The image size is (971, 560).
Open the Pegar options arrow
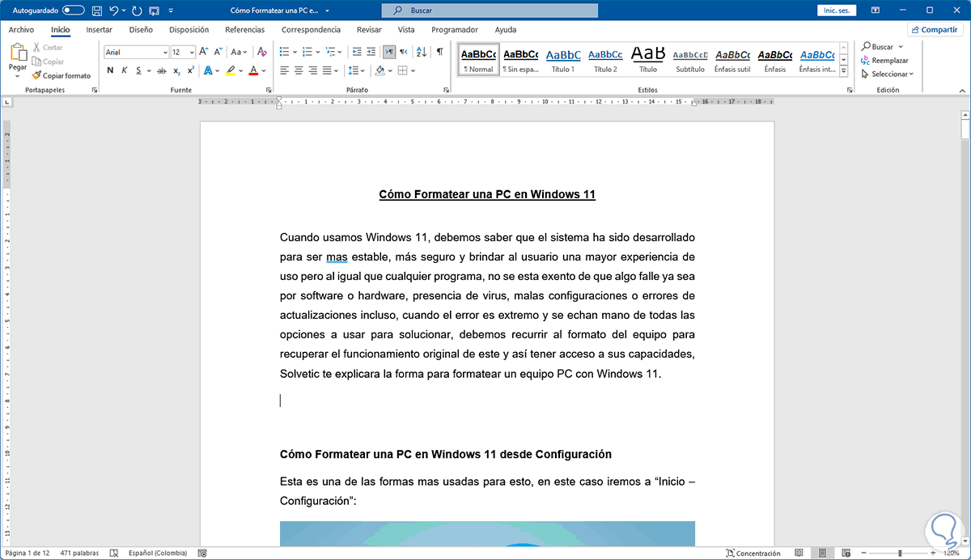pyautogui.click(x=18, y=74)
